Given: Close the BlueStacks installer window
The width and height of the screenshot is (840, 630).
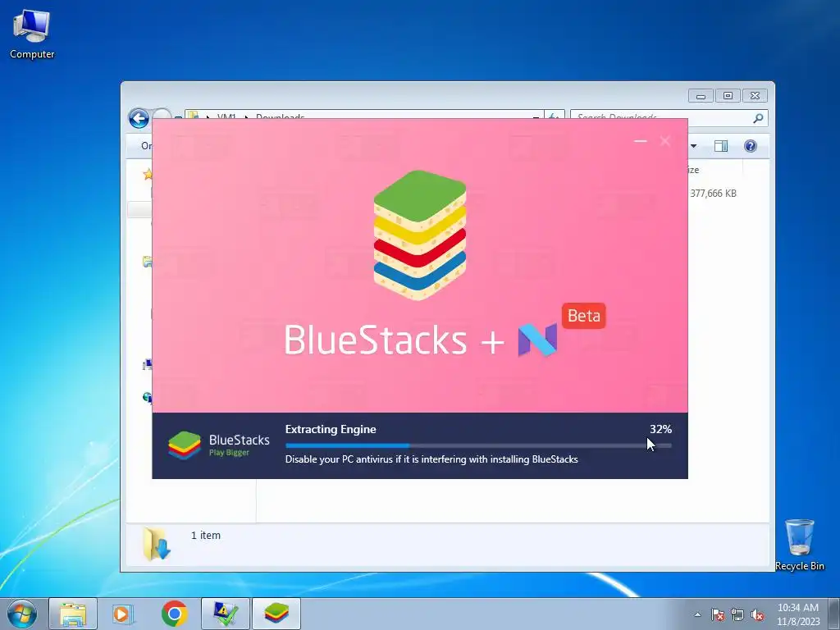Looking at the screenshot, I should tap(665, 141).
